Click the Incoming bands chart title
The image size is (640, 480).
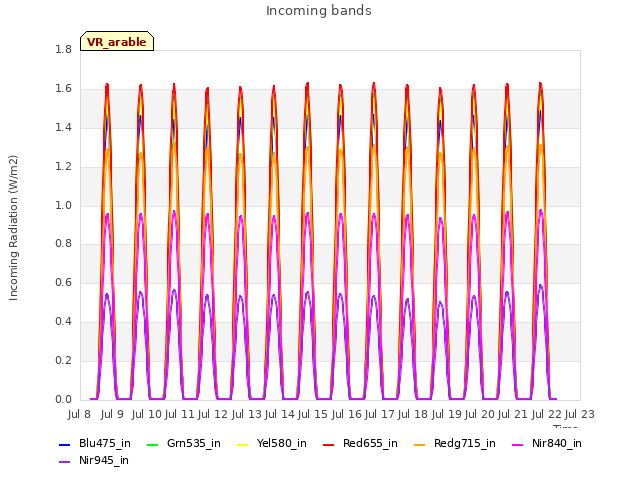(x=319, y=11)
